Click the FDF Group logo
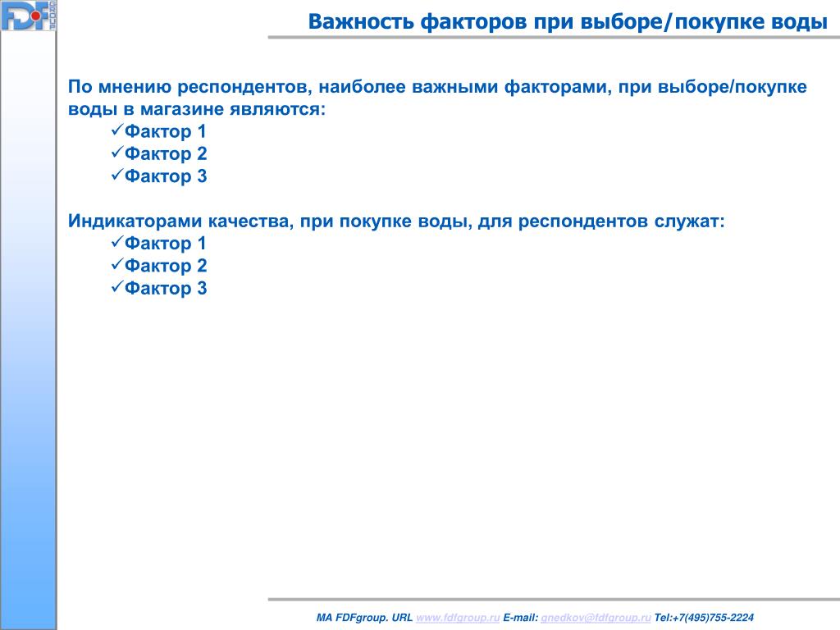Image resolution: width=840 pixels, height=630 pixels. [29, 16]
